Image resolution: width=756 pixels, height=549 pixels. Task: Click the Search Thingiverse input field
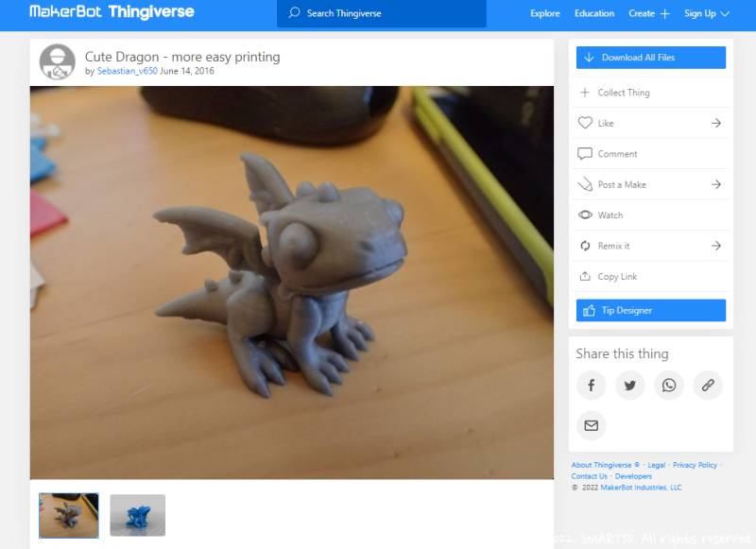382,13
